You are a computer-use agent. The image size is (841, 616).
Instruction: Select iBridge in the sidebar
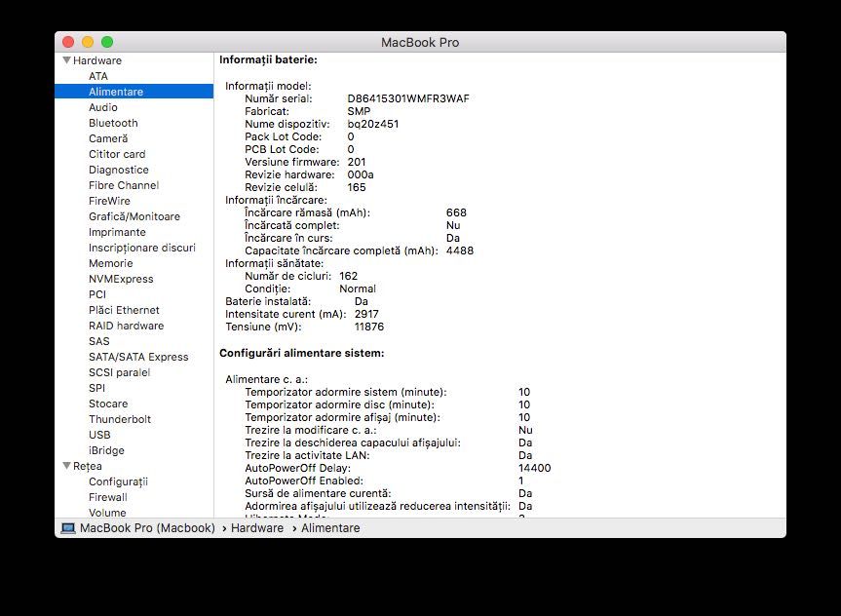point(107,449)
